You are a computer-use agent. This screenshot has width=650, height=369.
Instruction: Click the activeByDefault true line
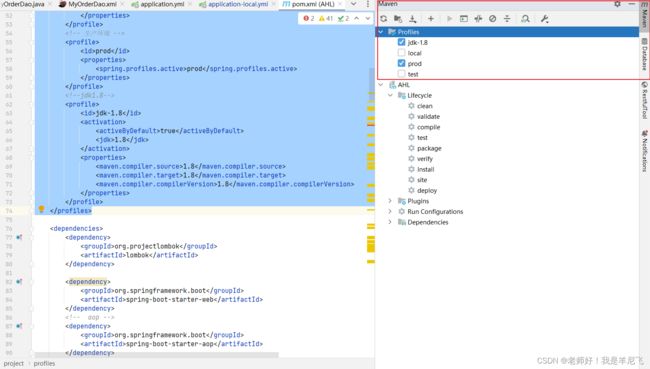(170, 131)
